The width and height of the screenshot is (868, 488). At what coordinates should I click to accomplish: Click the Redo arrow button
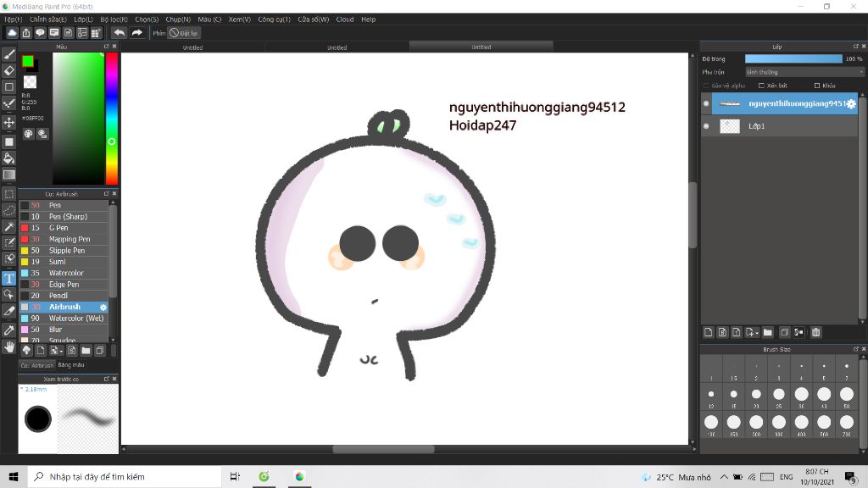(x=136, y=33)
